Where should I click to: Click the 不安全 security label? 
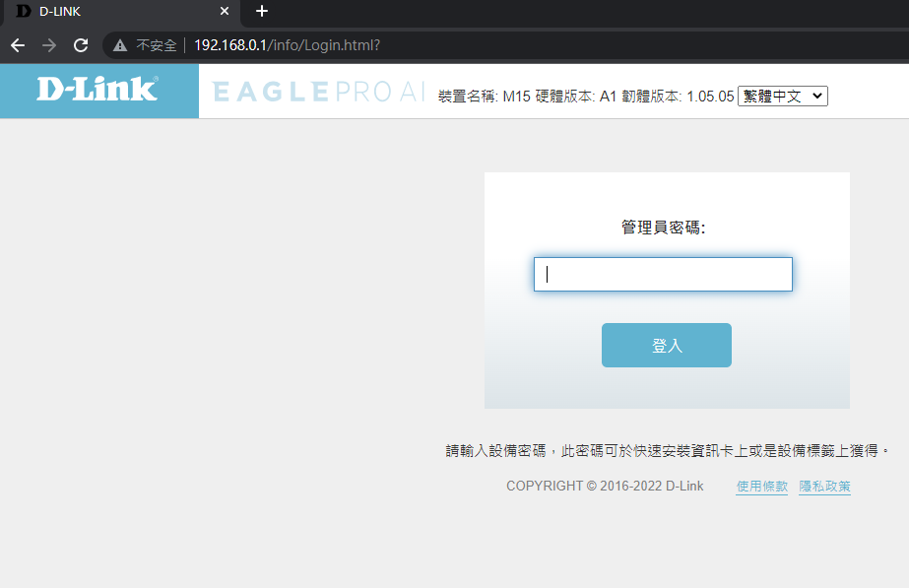click(156, 45)
